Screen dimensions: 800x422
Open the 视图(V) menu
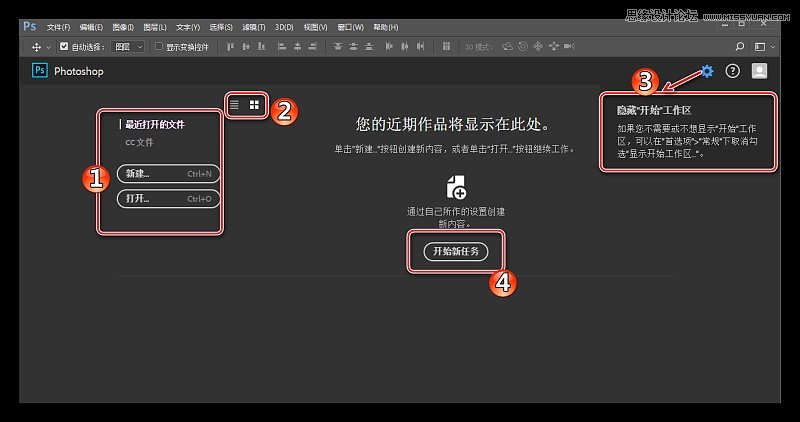point(315,27)
